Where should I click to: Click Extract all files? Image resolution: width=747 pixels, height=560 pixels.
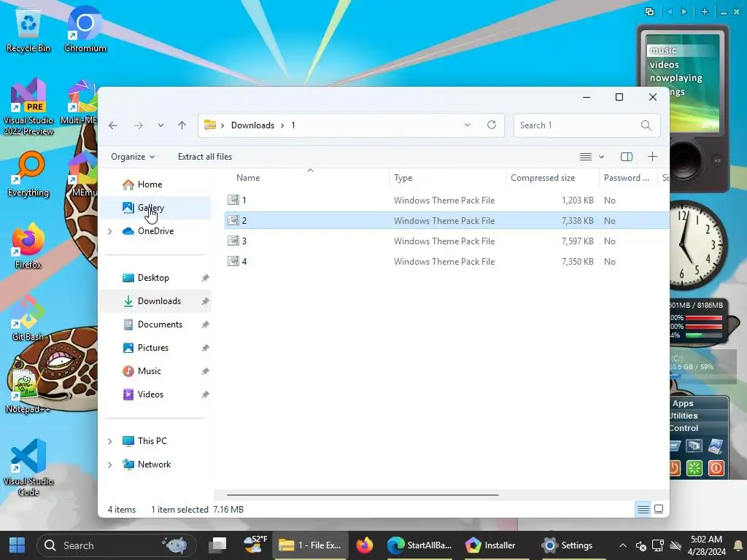pos(205,157)
